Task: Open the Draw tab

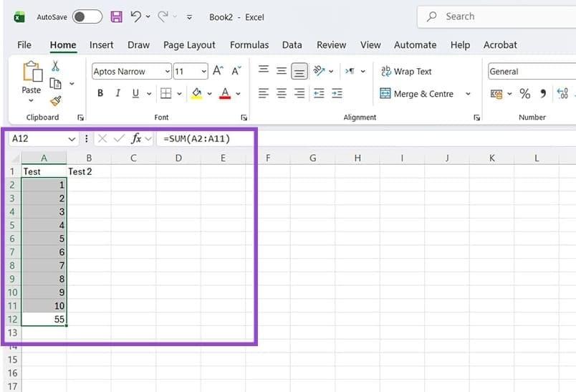Action: [x=138, y=45]
